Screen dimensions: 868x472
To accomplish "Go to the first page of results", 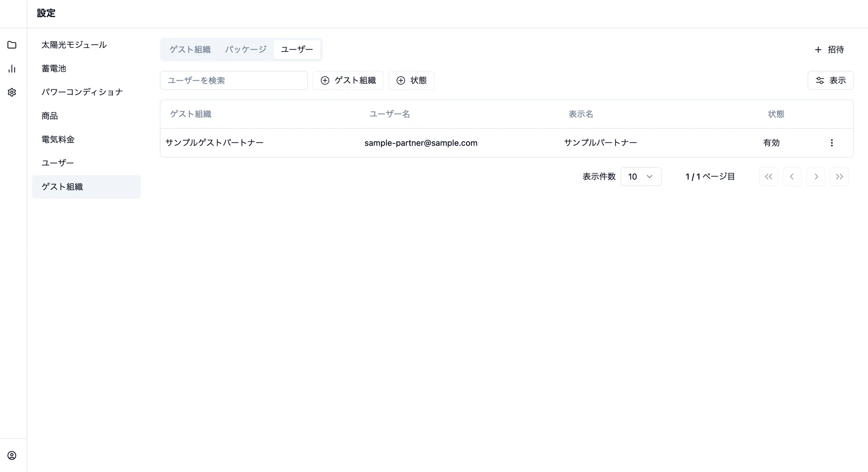I will coord(768,177).
